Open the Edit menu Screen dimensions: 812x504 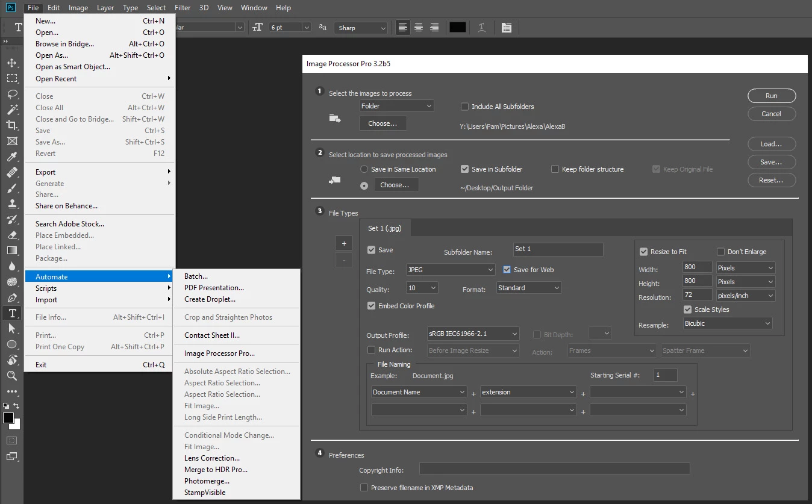(54, 8)
